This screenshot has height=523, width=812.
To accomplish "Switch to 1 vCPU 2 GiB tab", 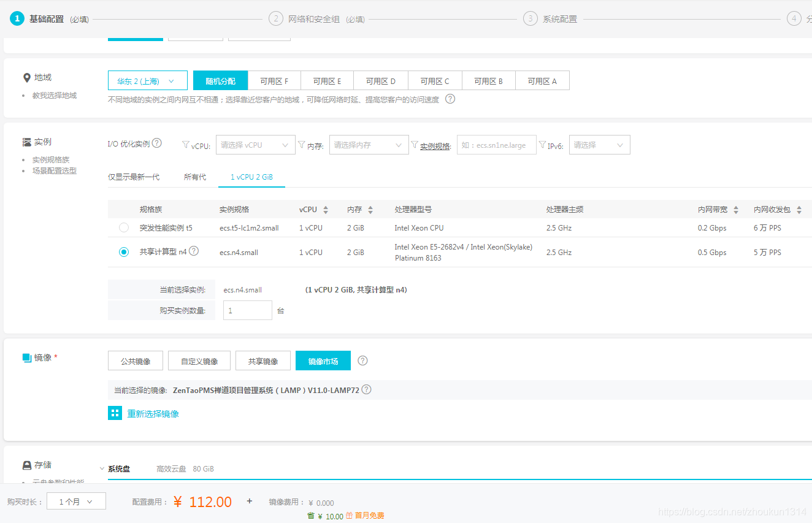I will point(252,177).
